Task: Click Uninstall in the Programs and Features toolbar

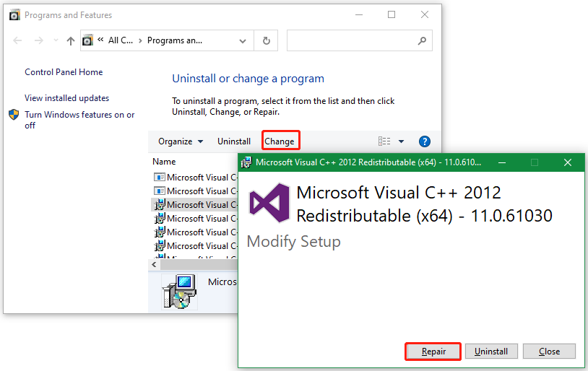Action: coord(234,141)
